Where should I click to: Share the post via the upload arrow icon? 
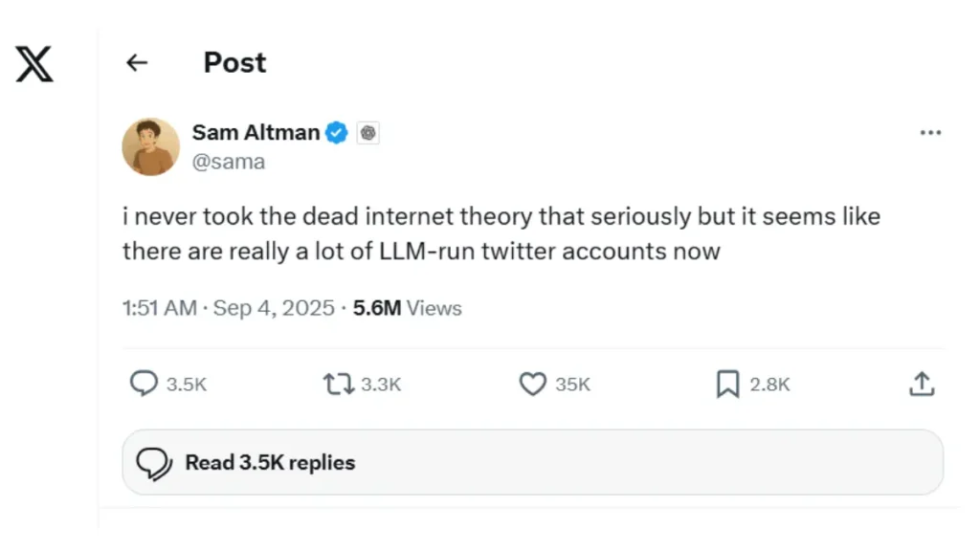[x=921, y=384]
